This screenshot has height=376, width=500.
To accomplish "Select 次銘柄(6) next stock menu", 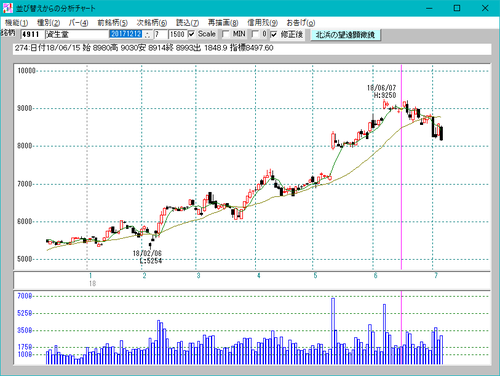I will coord(152,23).
